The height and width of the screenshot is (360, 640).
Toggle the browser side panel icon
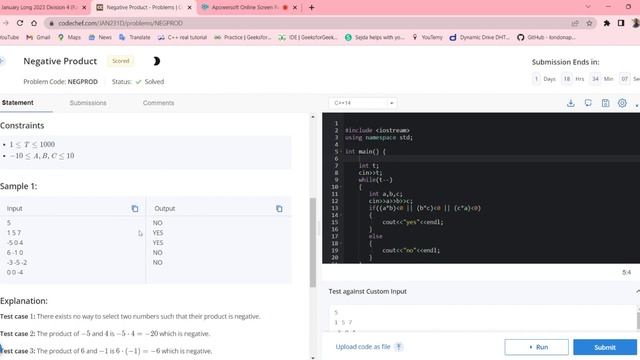click(621, 23)
